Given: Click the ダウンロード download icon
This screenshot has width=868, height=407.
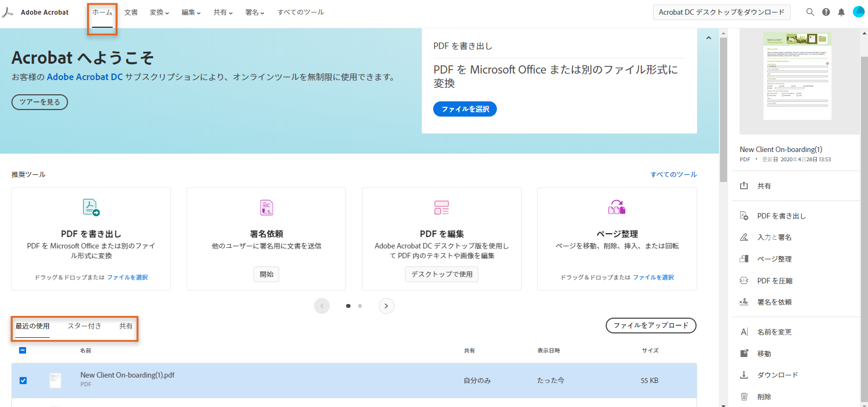Looking at the screenshot, I should point(744,375).
